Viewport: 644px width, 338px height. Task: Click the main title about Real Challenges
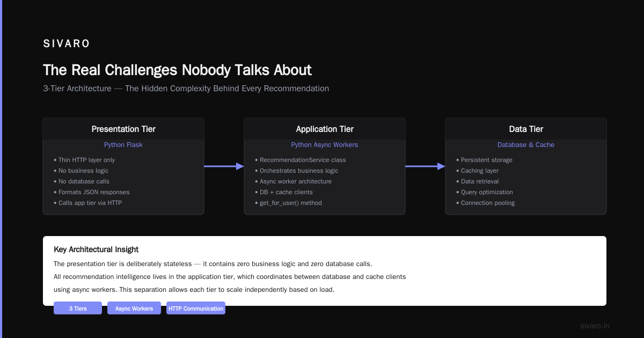click(177, 70)
